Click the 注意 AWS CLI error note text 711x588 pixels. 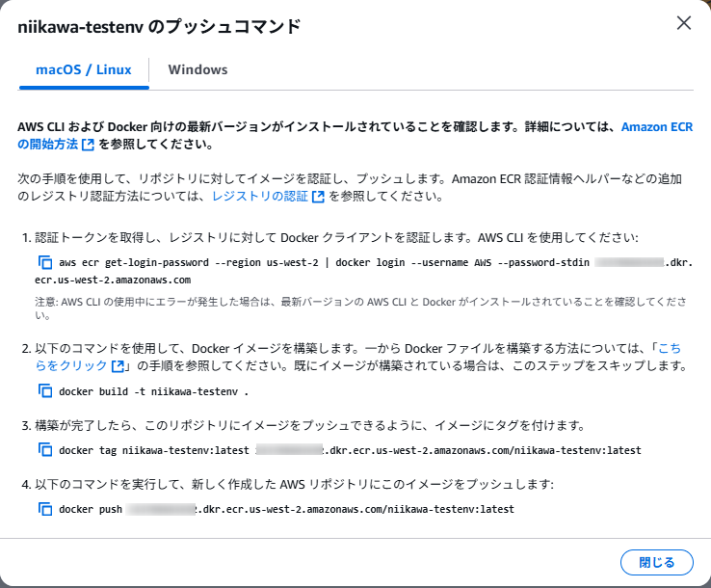[360, 308]
